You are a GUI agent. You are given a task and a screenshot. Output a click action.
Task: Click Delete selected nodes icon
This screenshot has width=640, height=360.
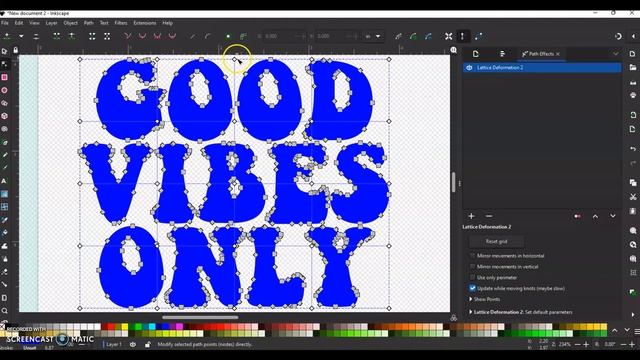pyautogui.click(x=36, y=36)
